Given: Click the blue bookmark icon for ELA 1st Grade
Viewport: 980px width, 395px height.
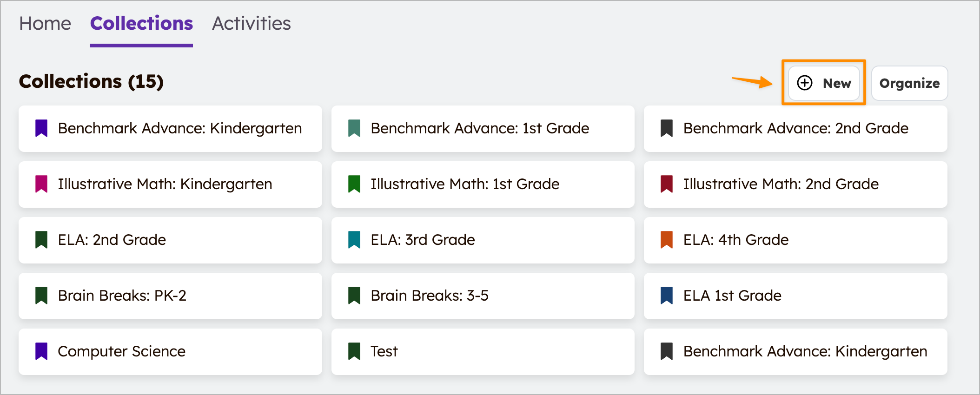Looking at the screenshot, I should [667, 296].
